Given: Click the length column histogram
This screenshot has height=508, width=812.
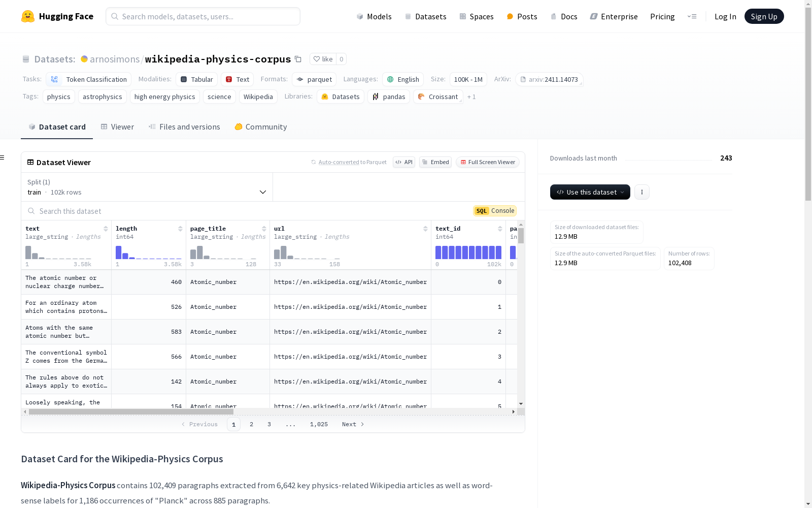Looking at the screenshot, I should click(149, 252).
